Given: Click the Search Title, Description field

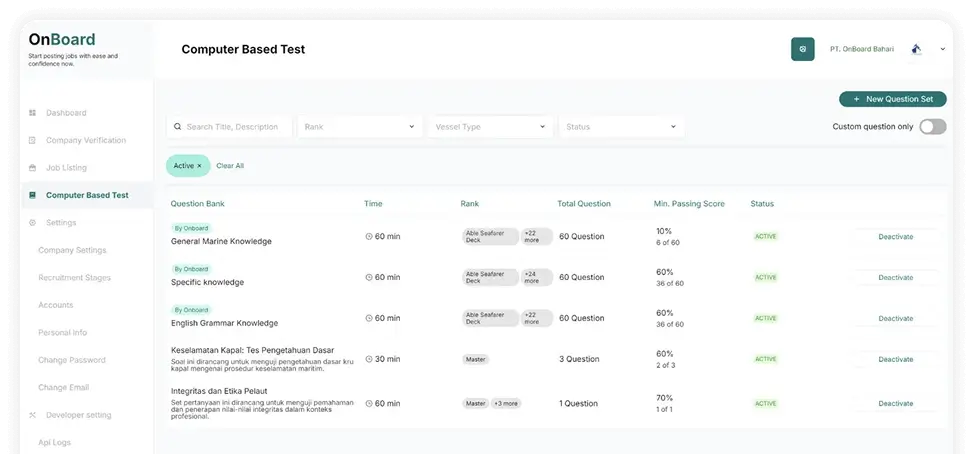Looking at the screenshot, I should [x=230, y=127].
